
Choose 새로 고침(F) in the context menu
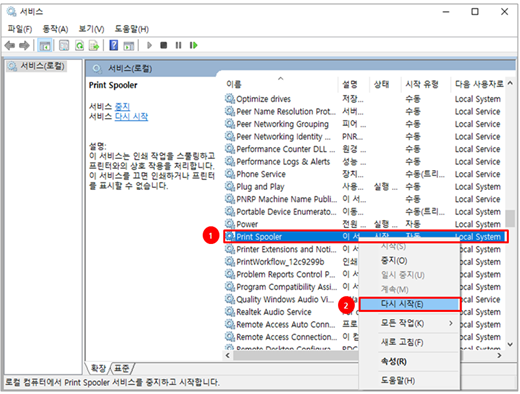tap(409, 342)
